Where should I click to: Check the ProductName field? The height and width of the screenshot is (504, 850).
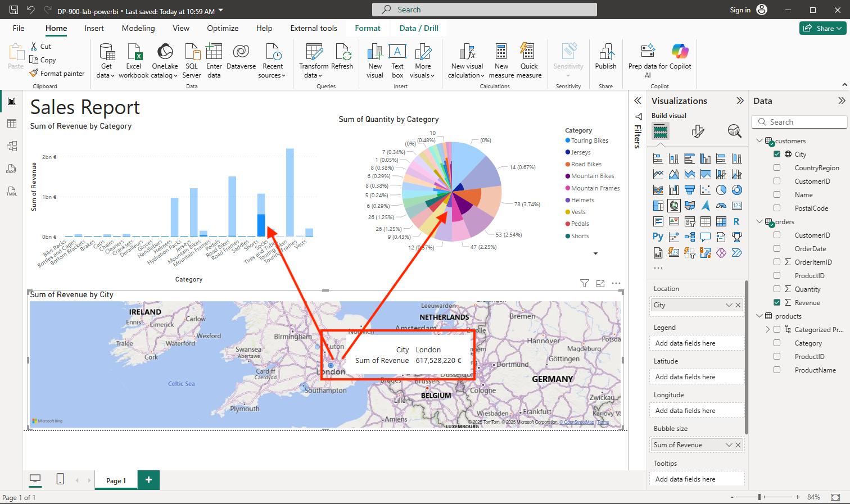pyautogui.click(x=777, y=370)
